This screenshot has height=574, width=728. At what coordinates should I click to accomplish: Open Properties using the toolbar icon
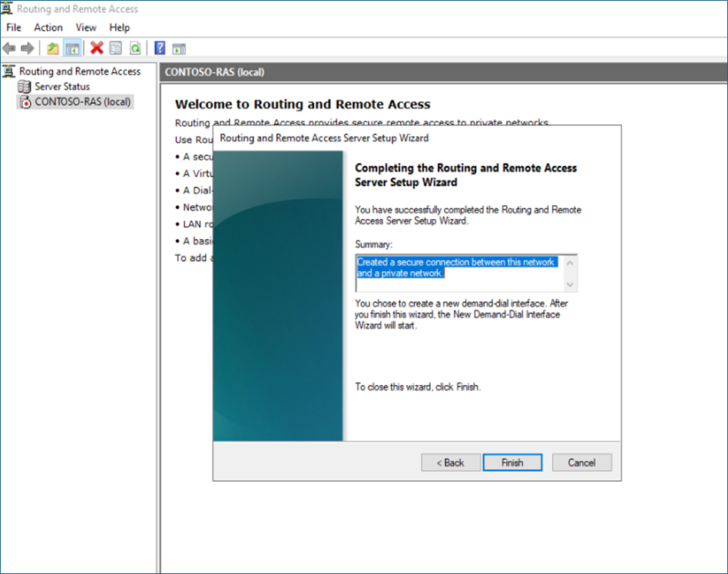(x=116, y=48)
